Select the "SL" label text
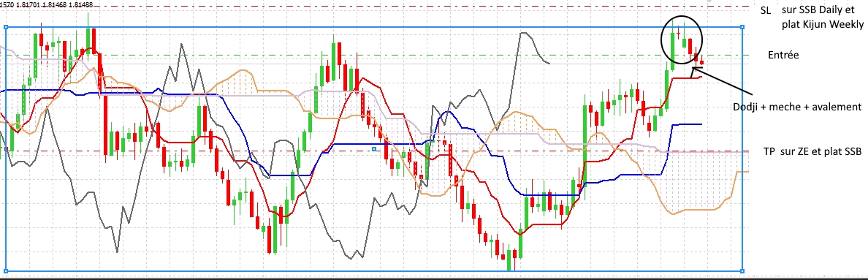 point(766,10)
